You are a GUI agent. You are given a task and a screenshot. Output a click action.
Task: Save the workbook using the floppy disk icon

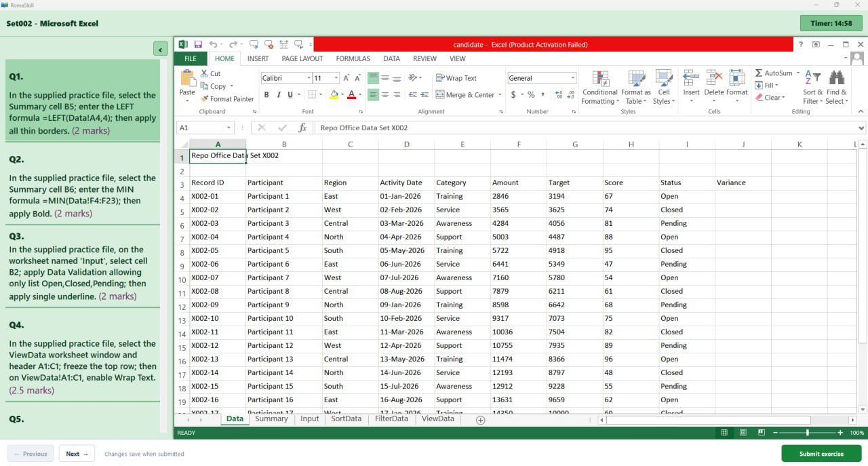tap(198, 45)
